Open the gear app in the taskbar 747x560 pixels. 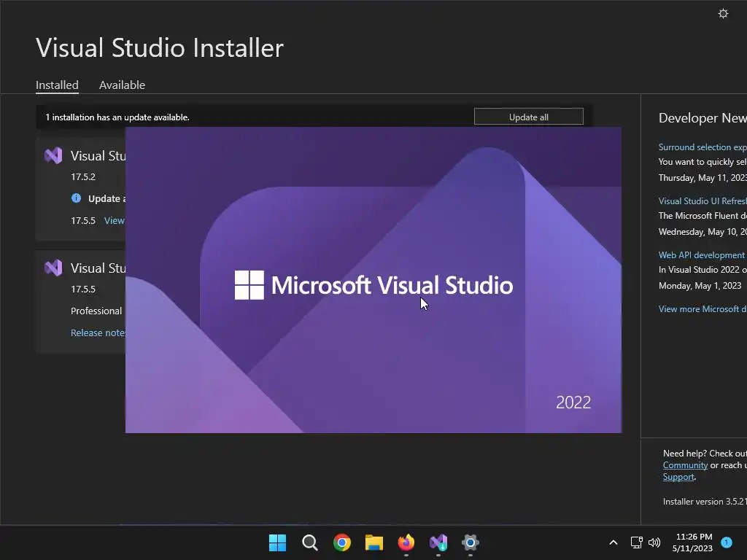471,542
